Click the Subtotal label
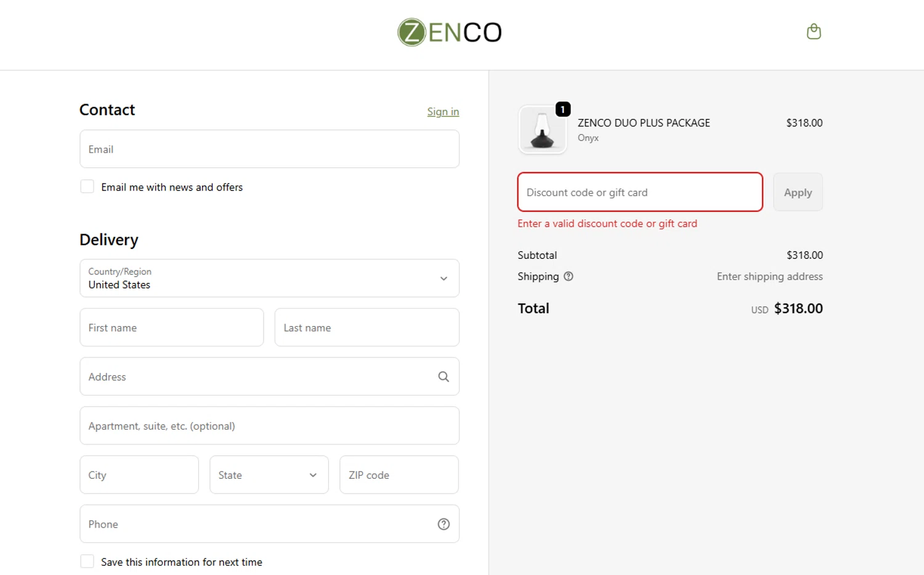This screenshot has height=575, width=924. coord(537,255)
